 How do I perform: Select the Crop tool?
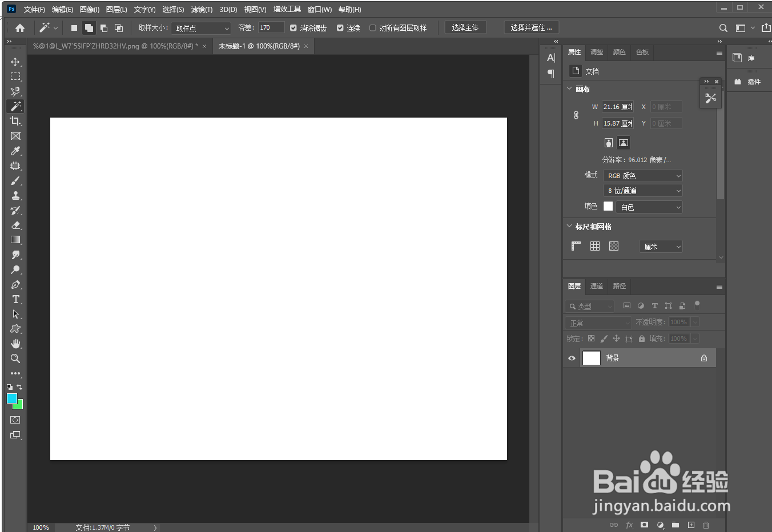(x=15, y=121)
